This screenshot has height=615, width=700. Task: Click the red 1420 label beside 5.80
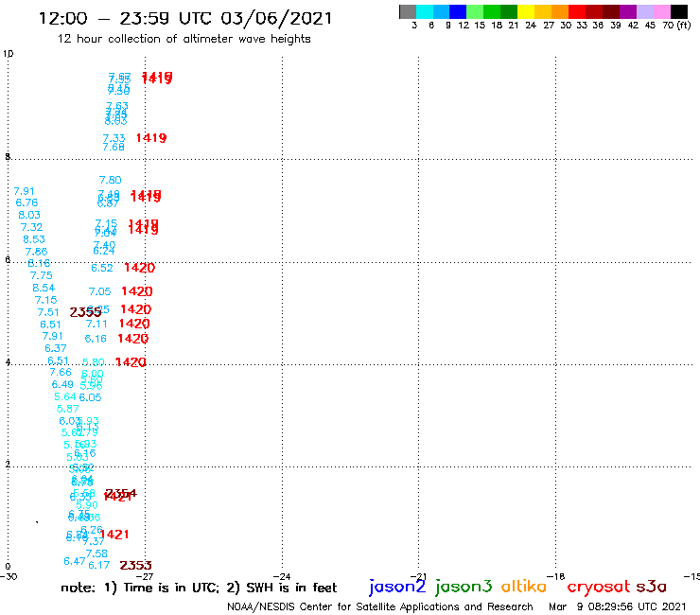click(131, 361)
